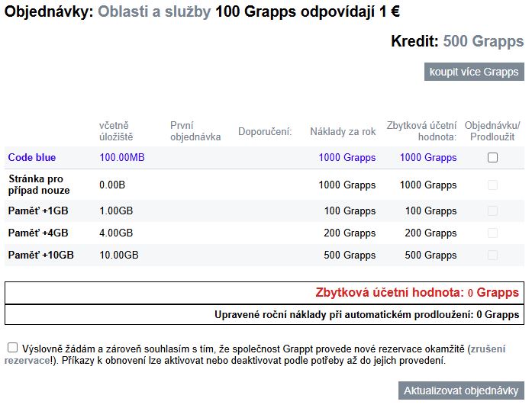The image size is (532, 405).
Task: Click the '500 Grapps' credit amount
Action: (483, 41)
